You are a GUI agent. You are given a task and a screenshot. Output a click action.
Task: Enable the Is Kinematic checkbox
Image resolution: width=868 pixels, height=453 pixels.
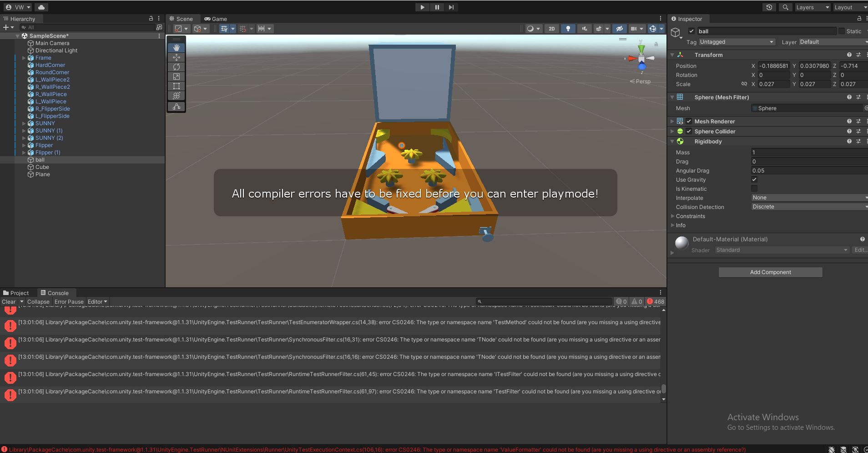click(754, 188)
